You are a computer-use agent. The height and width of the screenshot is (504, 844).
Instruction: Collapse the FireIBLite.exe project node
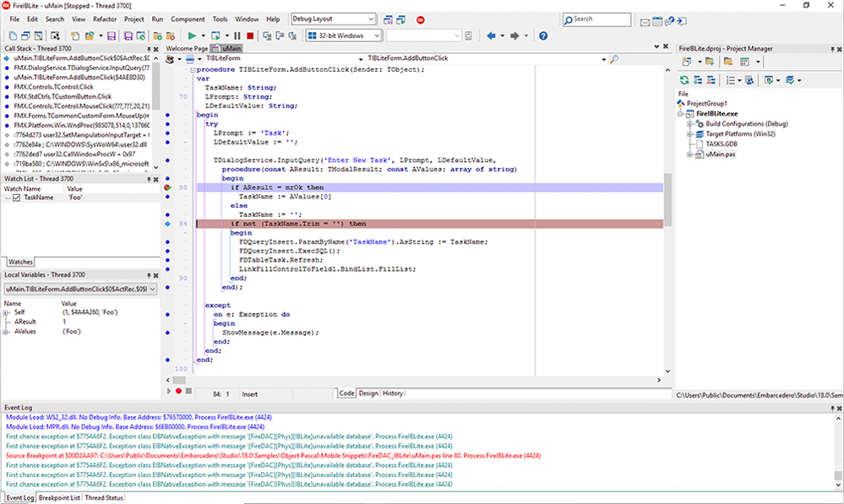pyautogui.click(x=679, y=113)
